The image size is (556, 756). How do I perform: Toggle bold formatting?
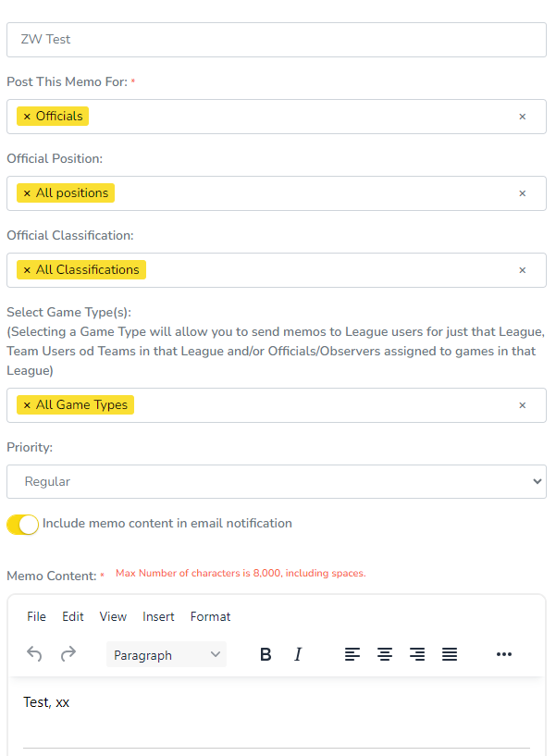tap(266, 654)
